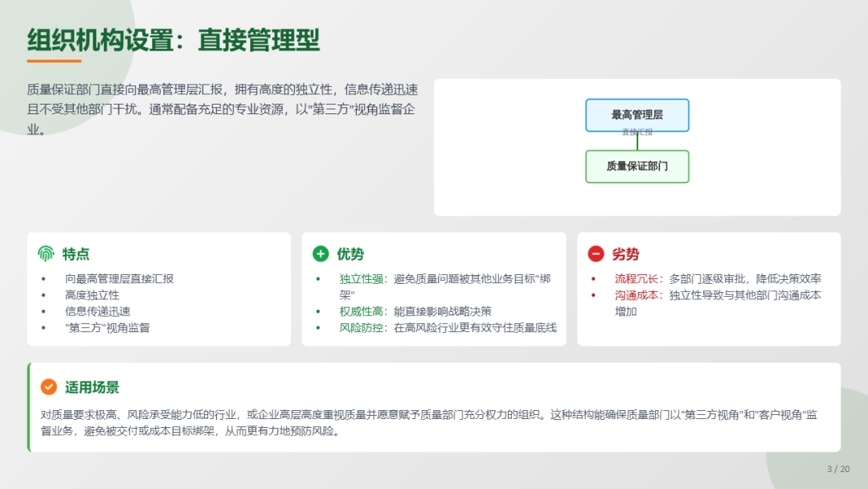This screenshot has width=868, height=489.
Task: Click the fingerprint icon beside 特点
Action: (x=46, y=254)
